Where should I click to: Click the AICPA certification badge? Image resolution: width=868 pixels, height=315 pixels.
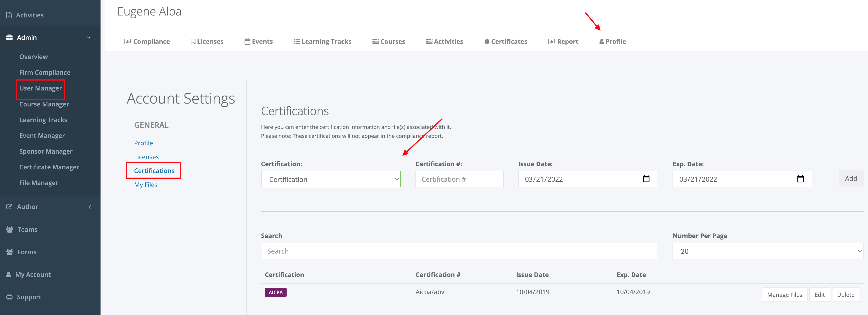[276, 292]
